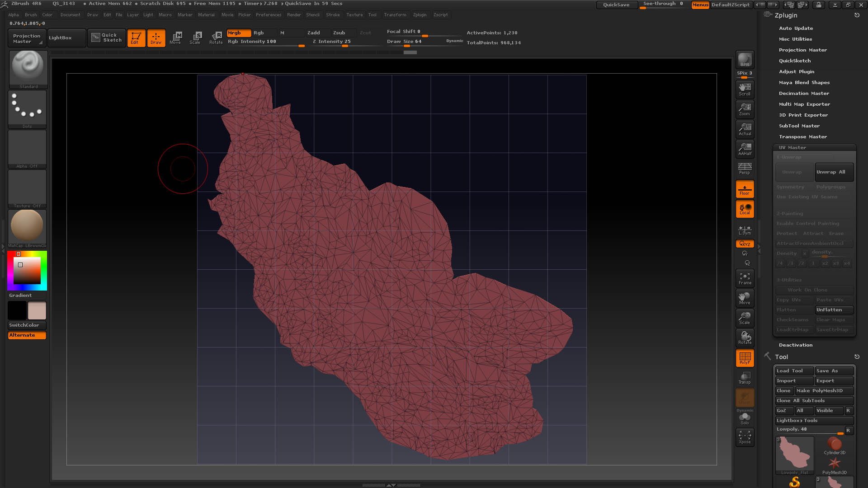The image size is (868, 488).
Task: Select the Zoom magnifier tool
Action: [745, 109]
